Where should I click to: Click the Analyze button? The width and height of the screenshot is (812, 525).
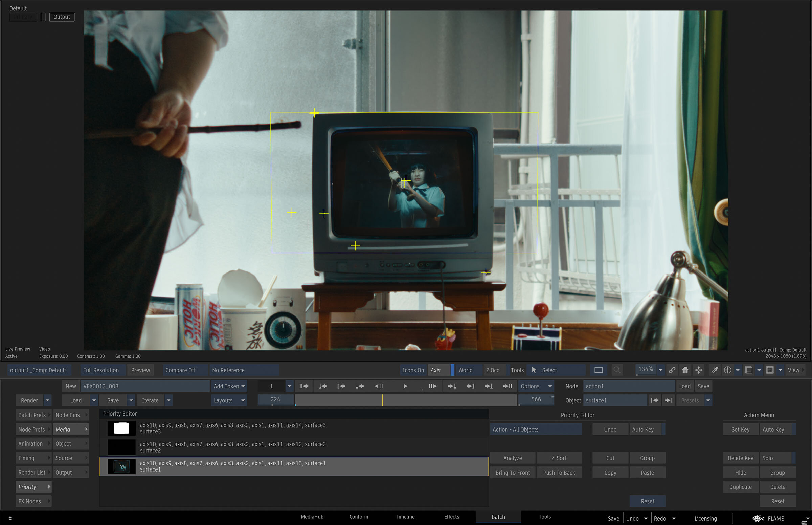513,458
